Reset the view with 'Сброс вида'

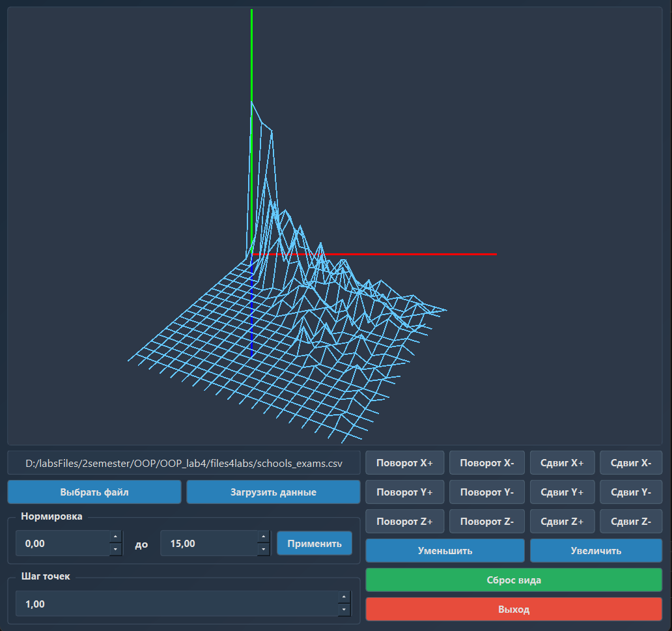[514, 580]
